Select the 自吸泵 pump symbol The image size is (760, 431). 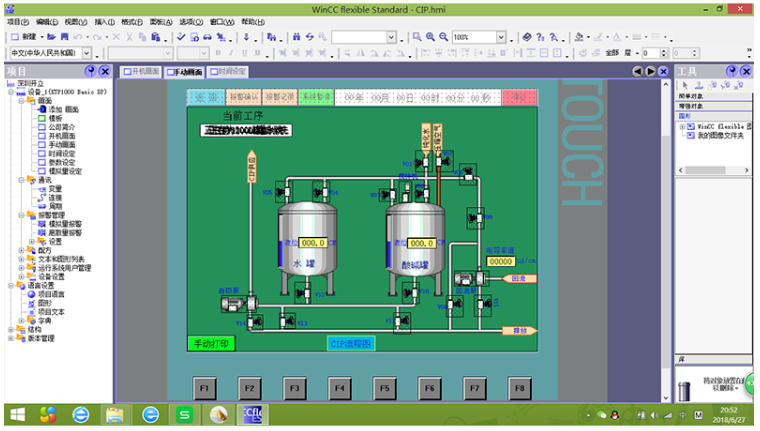pos(238,304)
